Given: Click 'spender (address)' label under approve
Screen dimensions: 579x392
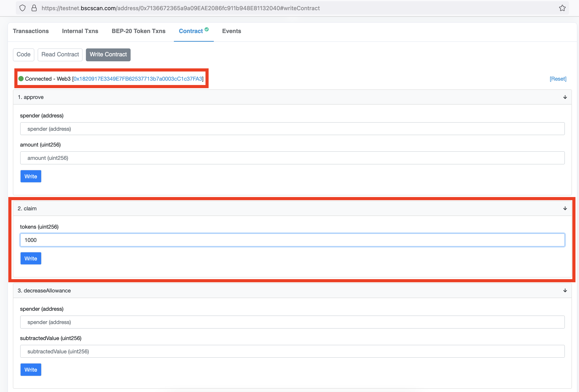Looking at the screenshot, I should [42, 116].
